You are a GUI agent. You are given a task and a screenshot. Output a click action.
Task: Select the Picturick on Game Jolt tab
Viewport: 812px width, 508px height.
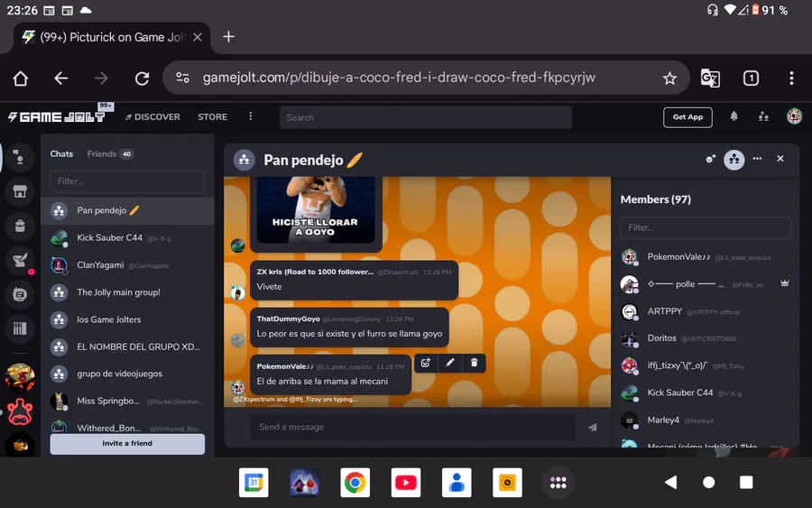point(111,37)
